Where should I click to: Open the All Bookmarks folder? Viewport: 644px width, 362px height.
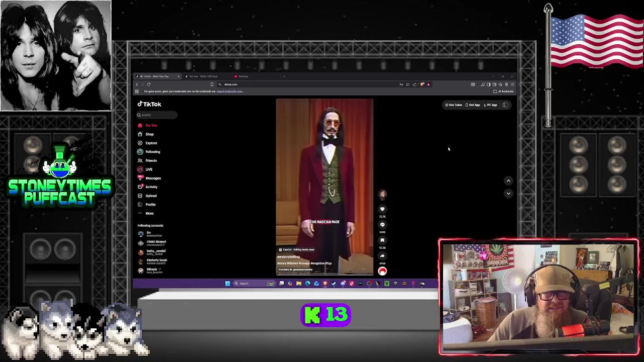pos(504,92)
